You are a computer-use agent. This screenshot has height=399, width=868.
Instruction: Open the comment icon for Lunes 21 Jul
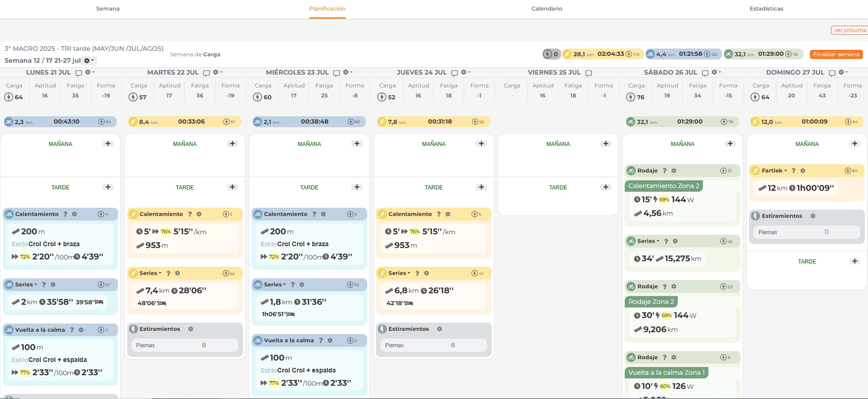[79, 73]
